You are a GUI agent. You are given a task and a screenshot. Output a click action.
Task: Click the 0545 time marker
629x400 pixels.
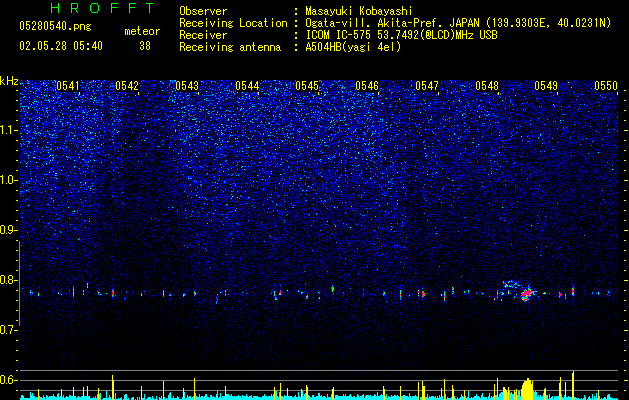pyautogui.click(x=307, y=86)
